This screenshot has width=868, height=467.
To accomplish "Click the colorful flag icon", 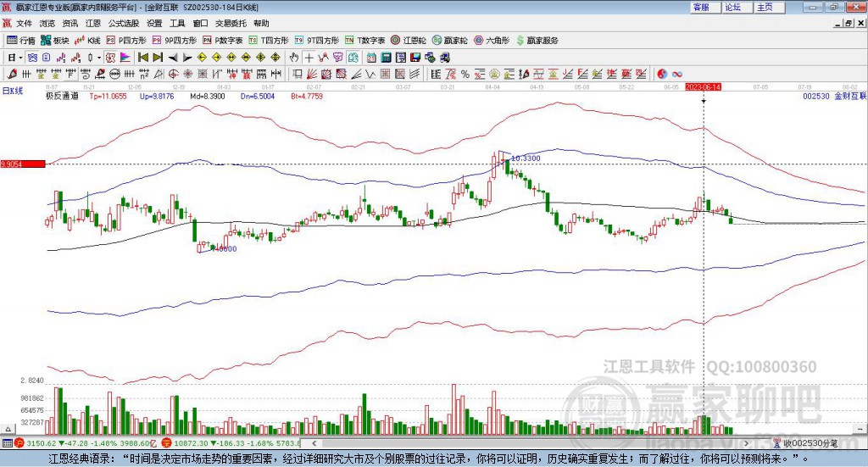I will pos(125,58).
